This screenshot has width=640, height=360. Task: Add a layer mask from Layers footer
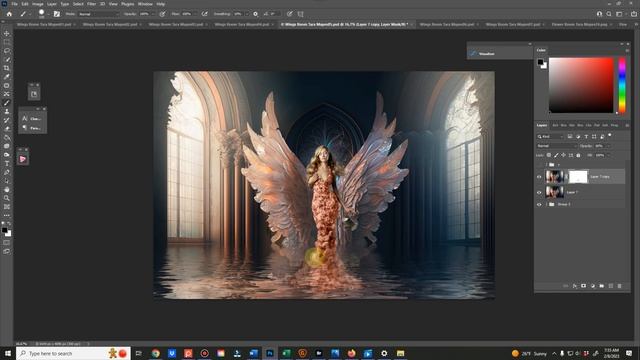[x=584, y=286]
